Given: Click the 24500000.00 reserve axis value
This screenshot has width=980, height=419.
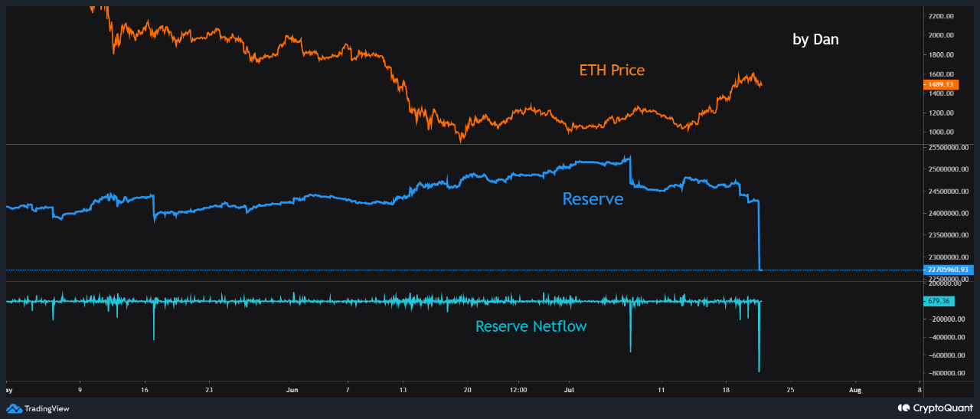Looking at the screenshot, I should pos(949,191).
